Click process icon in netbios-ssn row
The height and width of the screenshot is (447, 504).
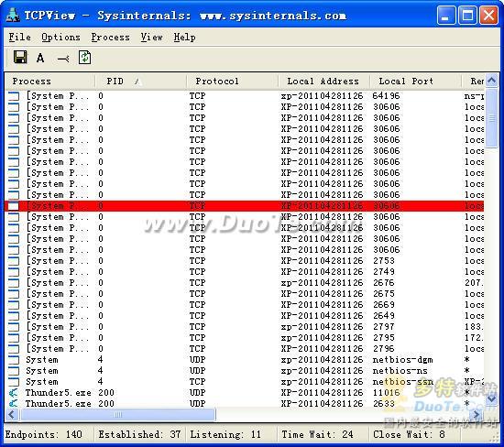pos(14,381)
